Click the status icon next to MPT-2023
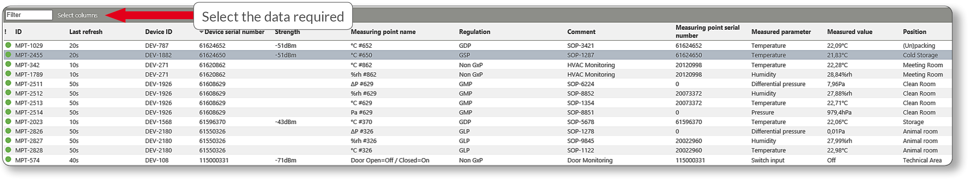This screenshot has width=980, height=180. [8, 121]
